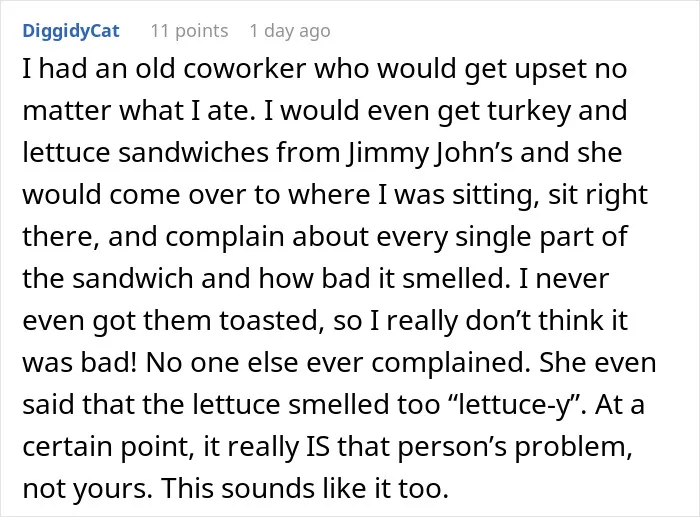The height and width of the screenshot is (517, 700).
Task: Click the "11 points" score label
Action: pos(189,31)
